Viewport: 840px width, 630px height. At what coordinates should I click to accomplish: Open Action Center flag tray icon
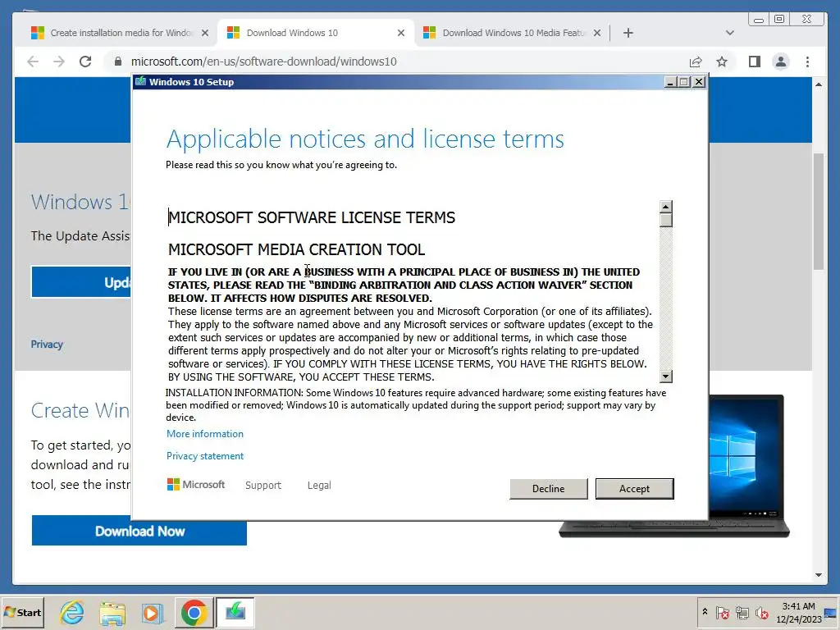722,612
